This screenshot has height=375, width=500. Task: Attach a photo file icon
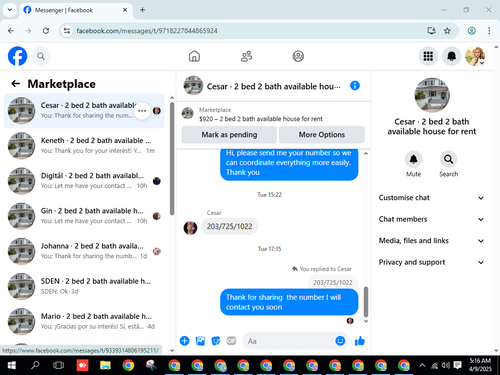click(200, 341)
